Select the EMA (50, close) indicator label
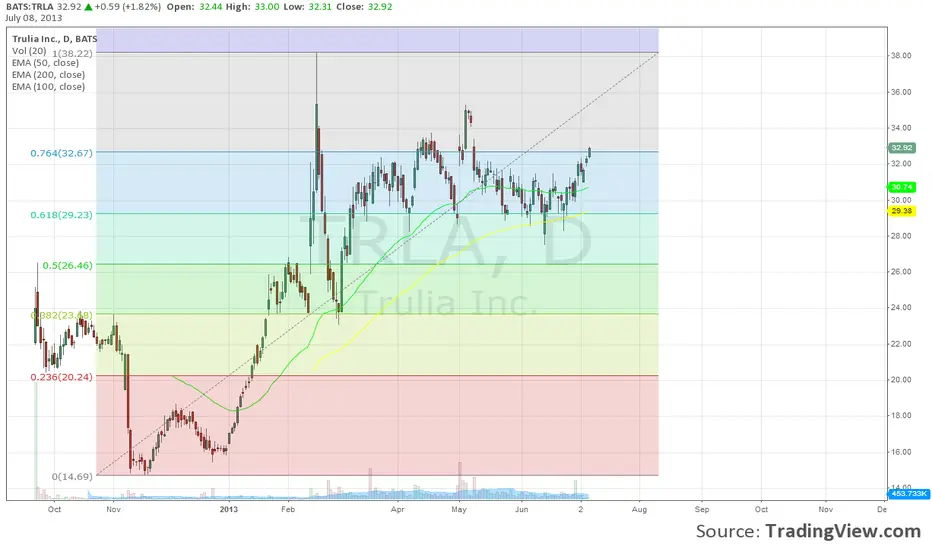The image size is (932, 550). [x=45, y=63]
